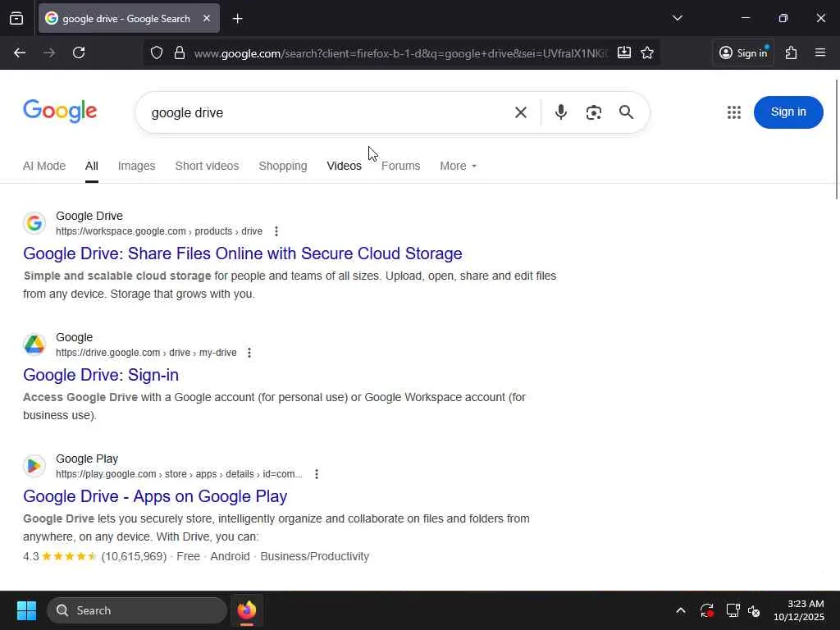840x630 pixels.
Task: Click the muted volume tray icon
Action: coord(755,610)
